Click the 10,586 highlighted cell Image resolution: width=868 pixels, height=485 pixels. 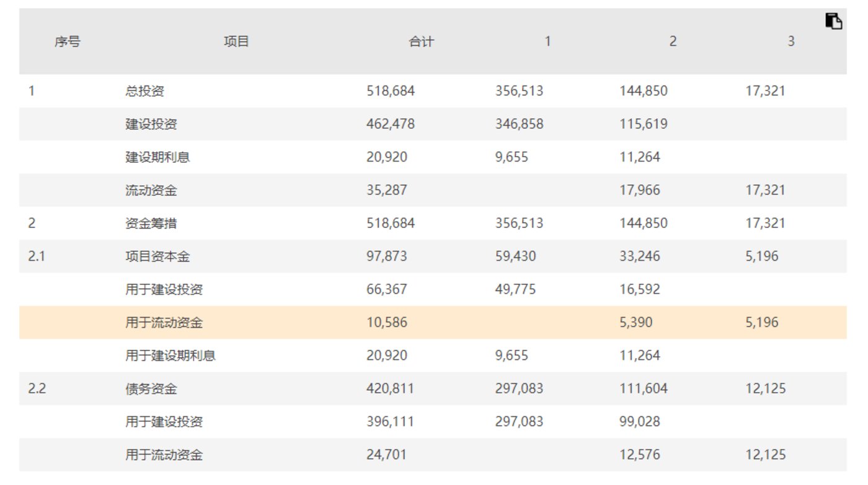(x=387, y=323)
